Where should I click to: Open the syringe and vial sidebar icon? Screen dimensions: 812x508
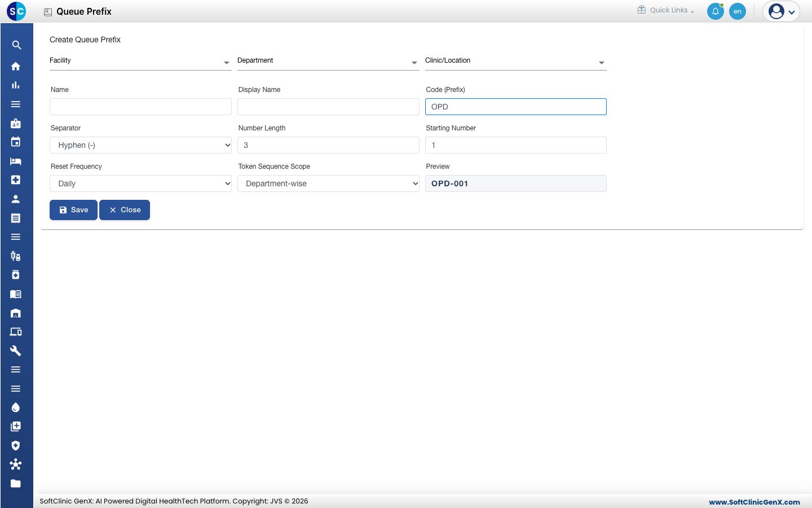pos(16,256)
